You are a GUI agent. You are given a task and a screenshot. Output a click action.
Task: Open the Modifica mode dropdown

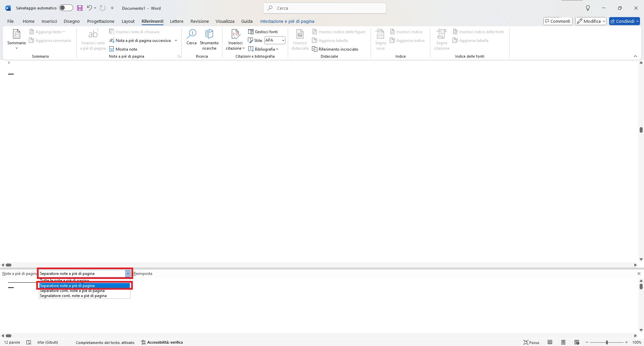coord(591,21)
